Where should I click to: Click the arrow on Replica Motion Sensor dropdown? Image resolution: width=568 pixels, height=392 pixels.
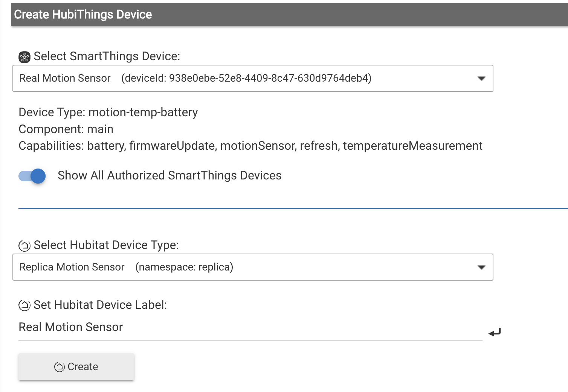click(481, 267)
